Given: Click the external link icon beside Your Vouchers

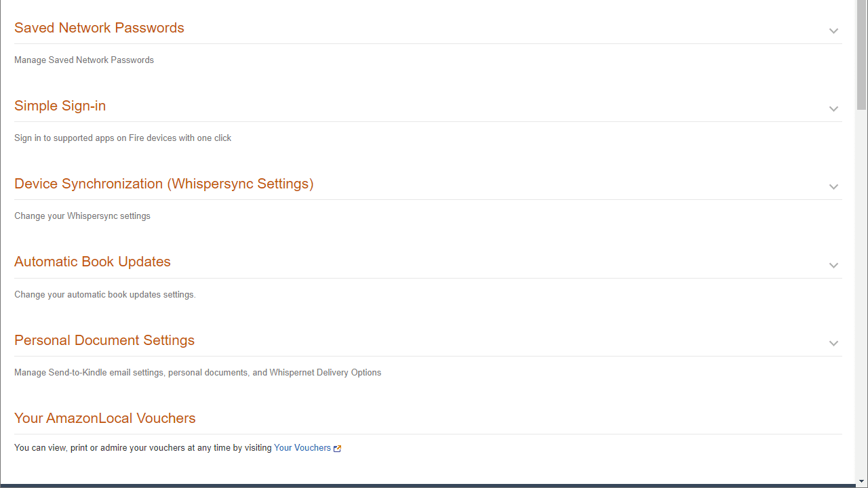Looking at the screenshot, I should 337,449.
